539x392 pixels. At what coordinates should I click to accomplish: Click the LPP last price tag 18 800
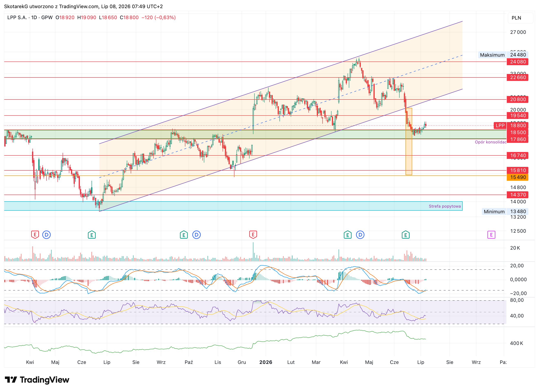coord(511,126)
